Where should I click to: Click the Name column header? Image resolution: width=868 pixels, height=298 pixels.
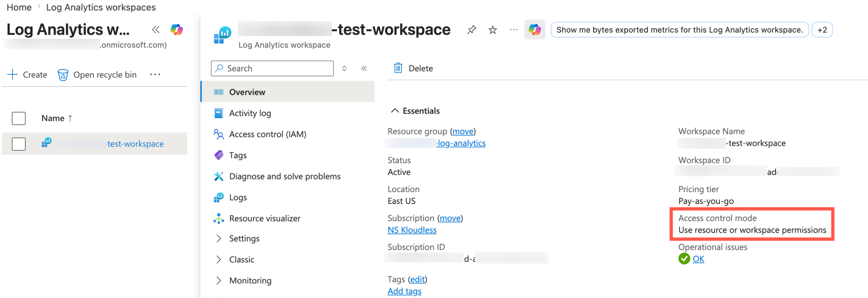(x=53, y=118)
